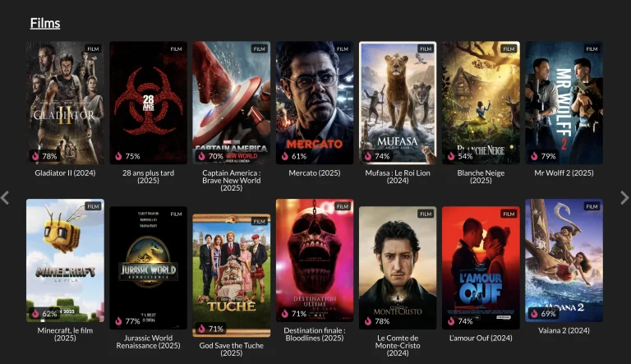Open the 28 ans plus tard title link
This screenshot has height=364, width=631.
click(148, 177)
